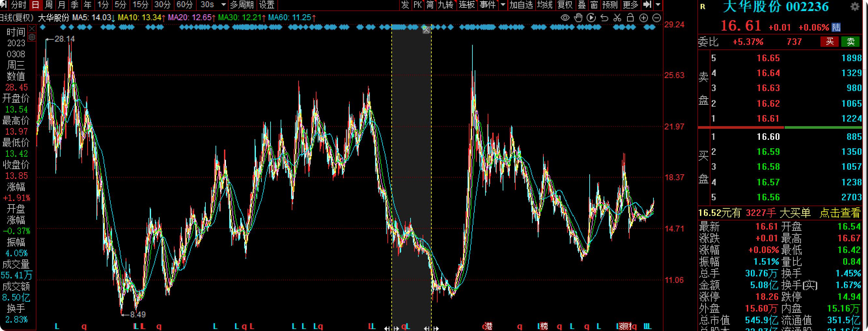Select the 年 yearly period tab
Viewport: 868px width, 331px height.
[x=88, y=5]
